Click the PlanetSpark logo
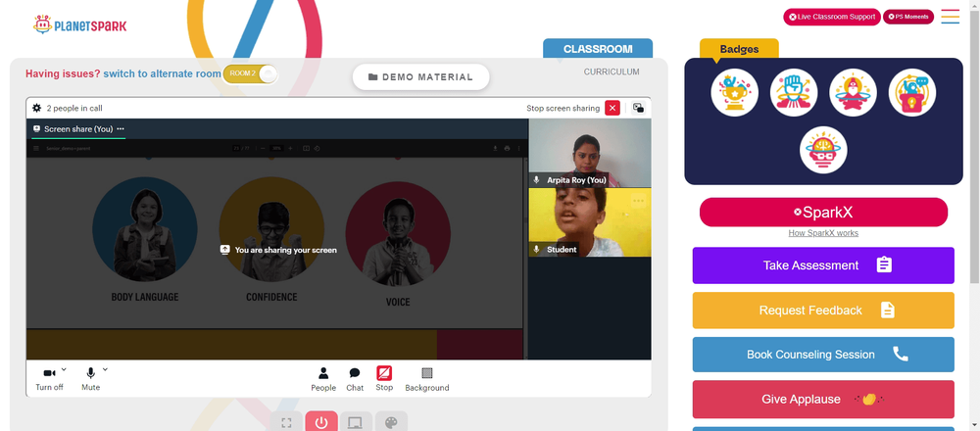 pos(80,25)
